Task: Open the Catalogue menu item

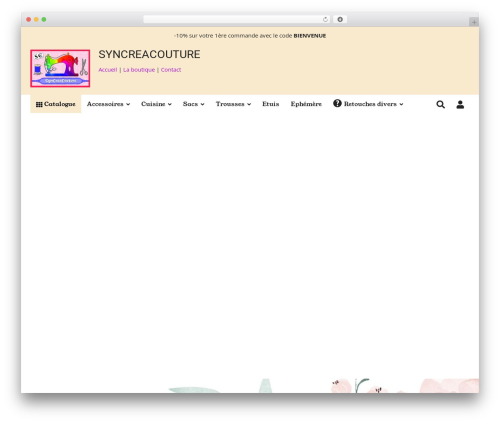Action: 56,104
